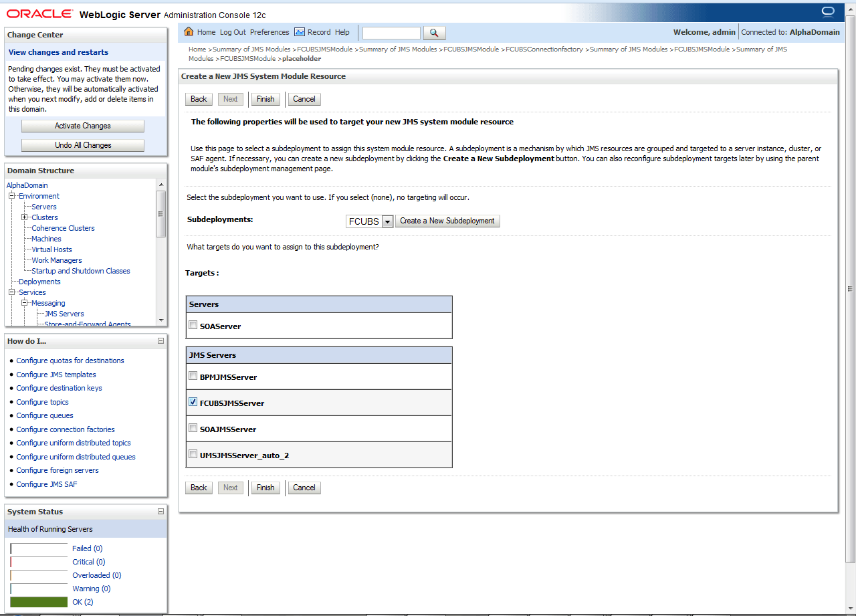Click Activate Changes button
Screen dimensions: 856x616
tap(83, 126)
